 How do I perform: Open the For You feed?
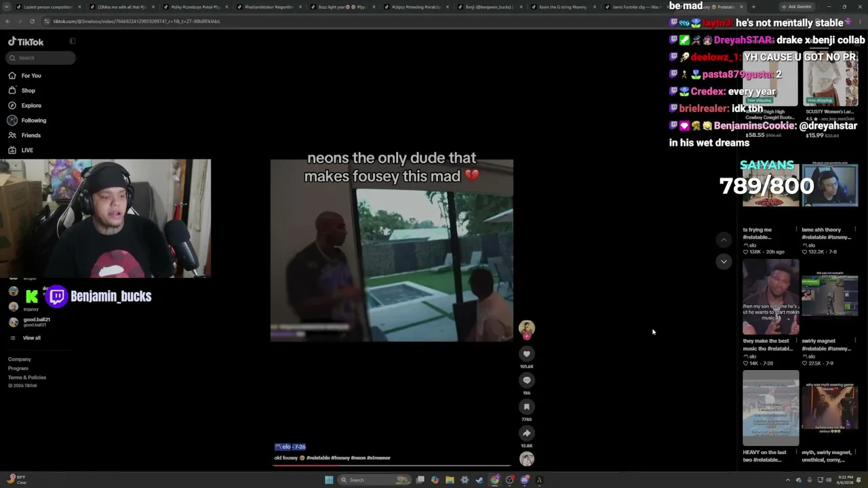[x=31, y=76]
